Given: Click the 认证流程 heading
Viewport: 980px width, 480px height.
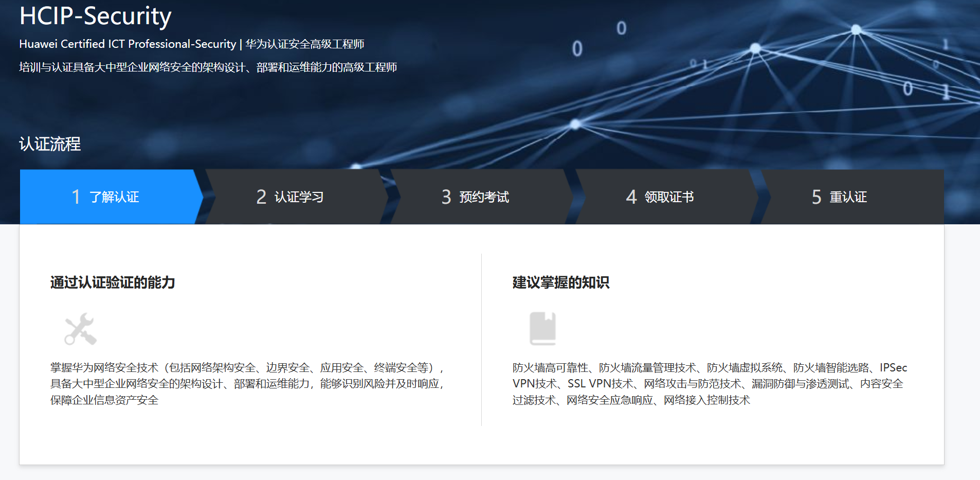Looking at the screenshot, I should tap(50, 144).
